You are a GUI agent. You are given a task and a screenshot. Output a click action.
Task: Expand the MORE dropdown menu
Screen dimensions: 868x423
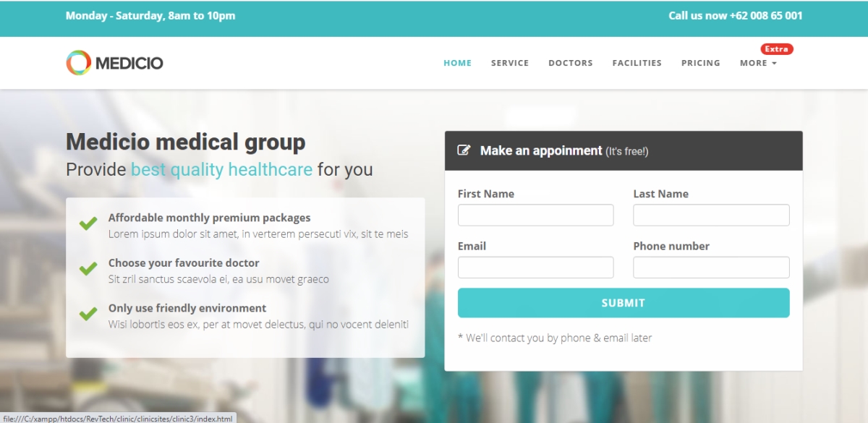coord(758,63)
